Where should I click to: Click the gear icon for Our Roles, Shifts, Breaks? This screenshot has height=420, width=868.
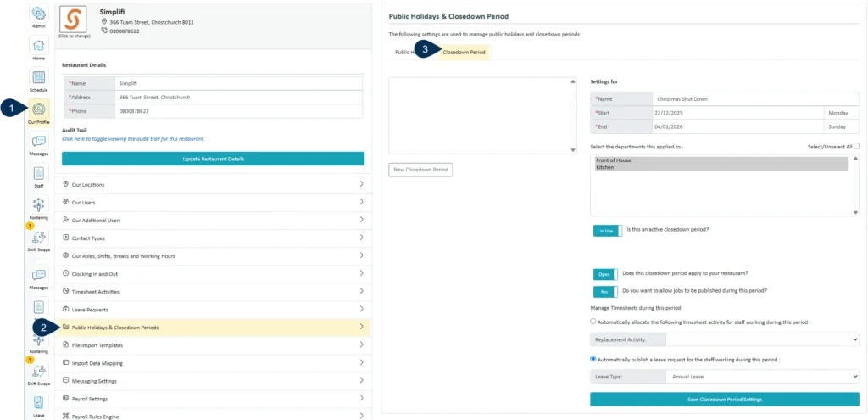coord(66,255)
